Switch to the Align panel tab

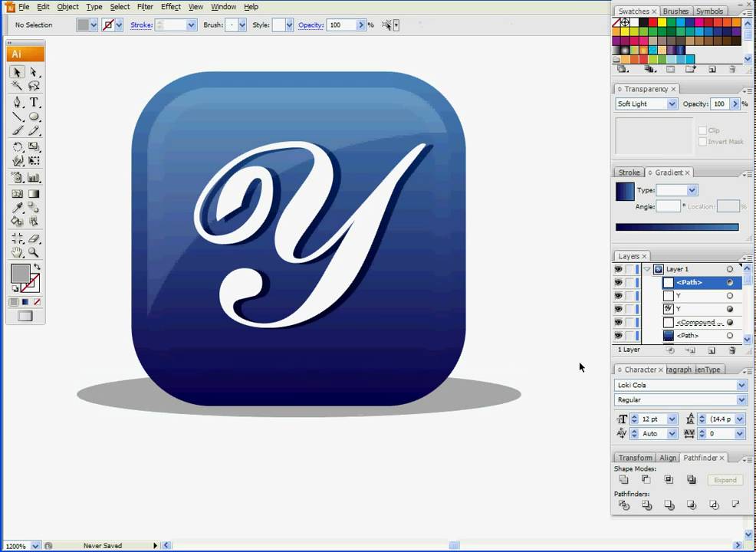coord(668,458)
